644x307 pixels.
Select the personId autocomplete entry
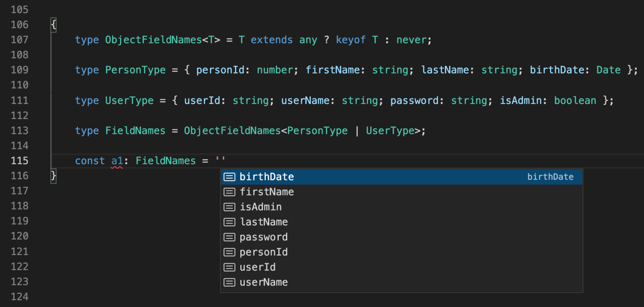click(263, 252)
